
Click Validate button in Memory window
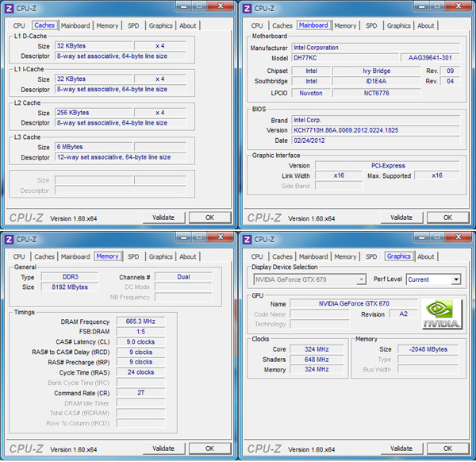(x=163, y=449)
